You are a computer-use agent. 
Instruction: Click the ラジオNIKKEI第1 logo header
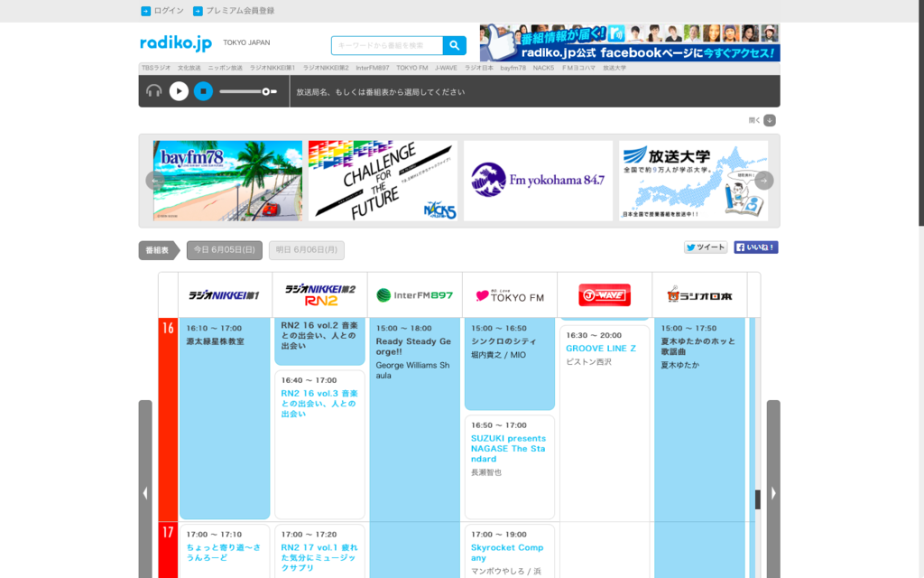coord(225,295)
